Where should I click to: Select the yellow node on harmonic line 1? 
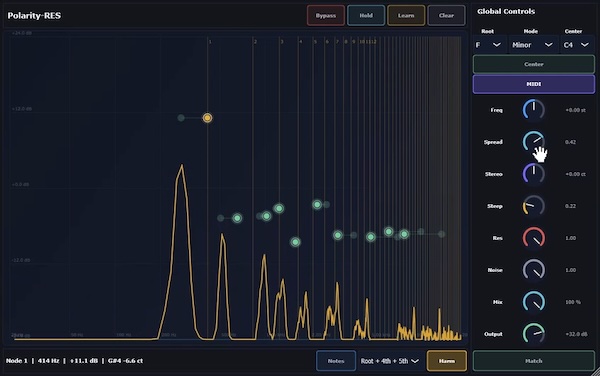coord(207,118)
